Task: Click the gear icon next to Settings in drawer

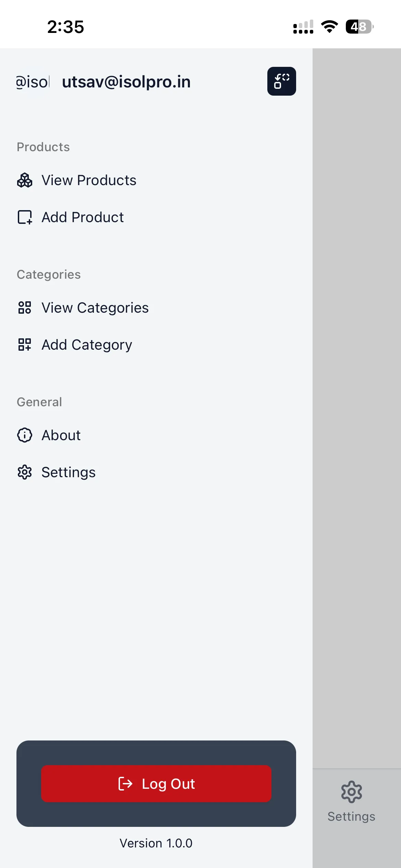Action: point(25,472)
